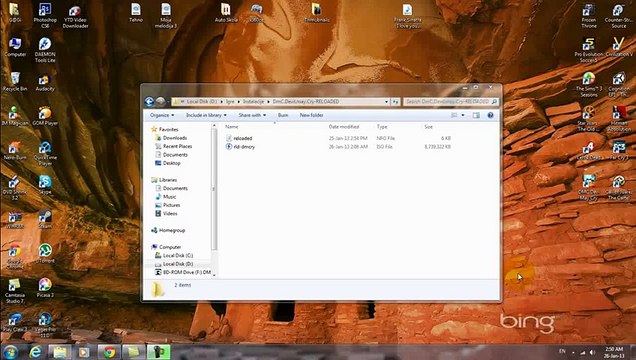Open Google Chrome from taskbar
Screen dimensions: 636x360
pyautogui.click(x=109, y=352)
